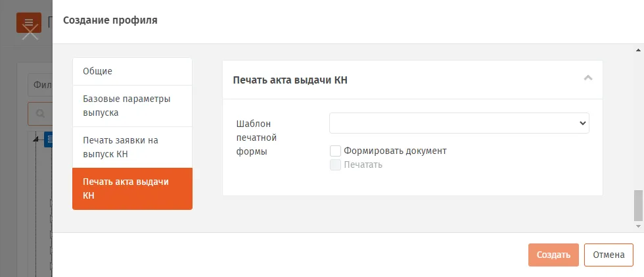
Task: Click the magnifier search icon
Action: (x=40, y=113)
